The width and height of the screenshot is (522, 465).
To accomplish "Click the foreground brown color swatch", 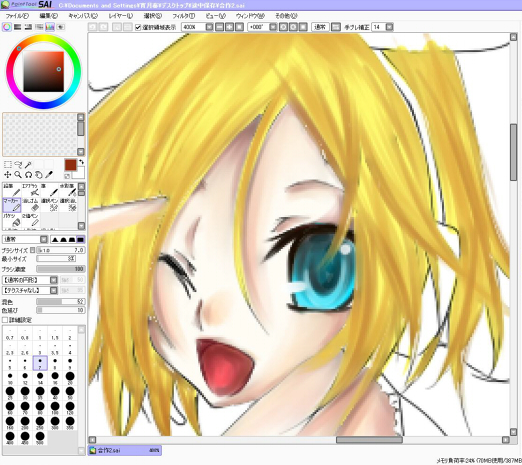I will 70,165.
